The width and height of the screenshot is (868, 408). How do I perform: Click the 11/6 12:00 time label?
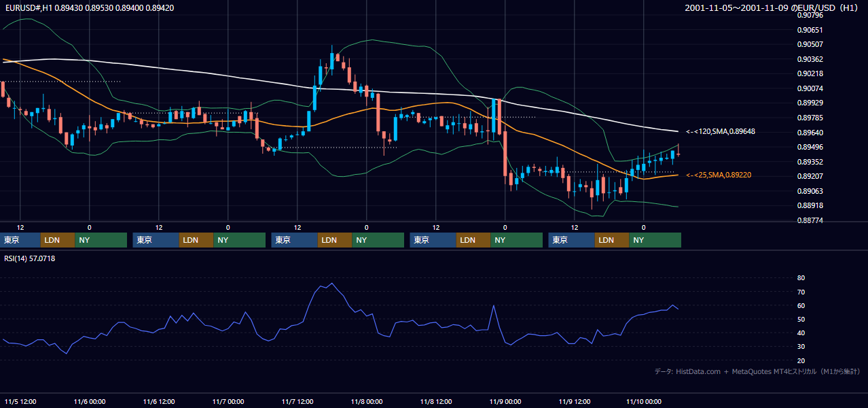point(158,402)
